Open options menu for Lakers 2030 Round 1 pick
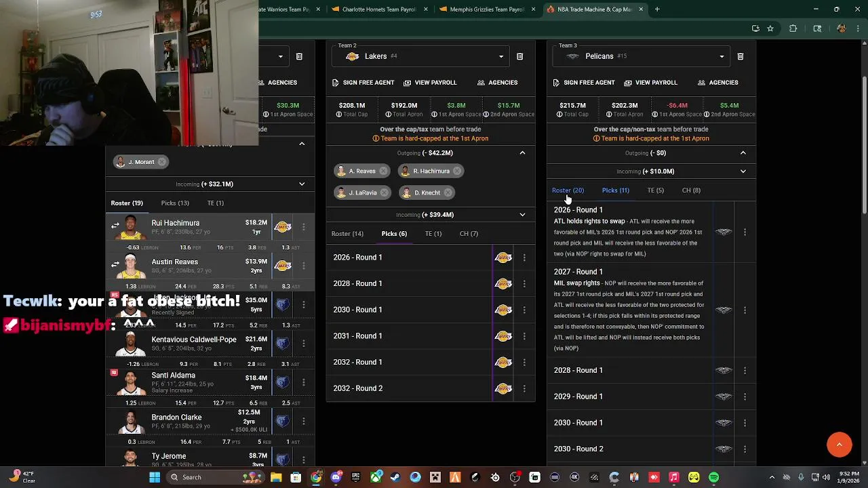 (x=524, y=310)
